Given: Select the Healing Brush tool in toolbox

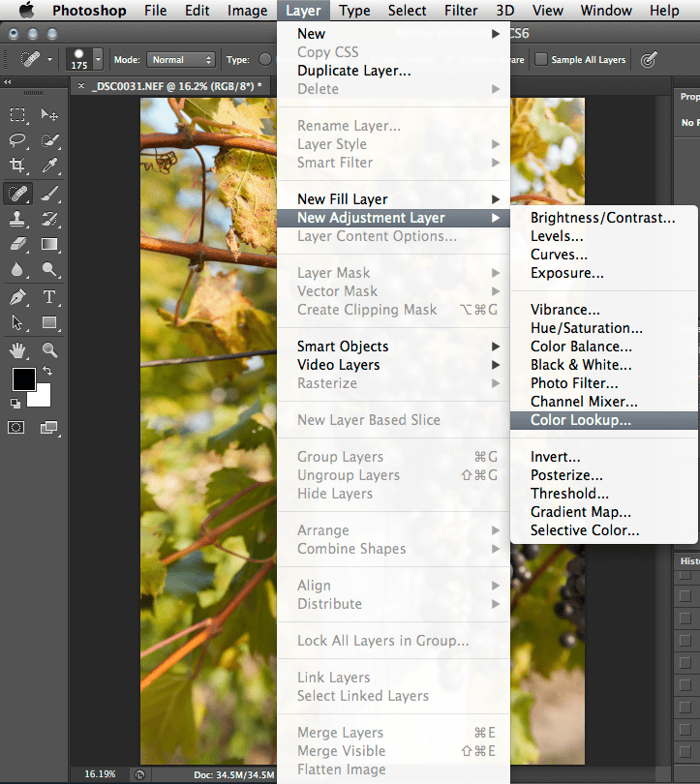Looking at the screenshot, I should click(18, 194).
